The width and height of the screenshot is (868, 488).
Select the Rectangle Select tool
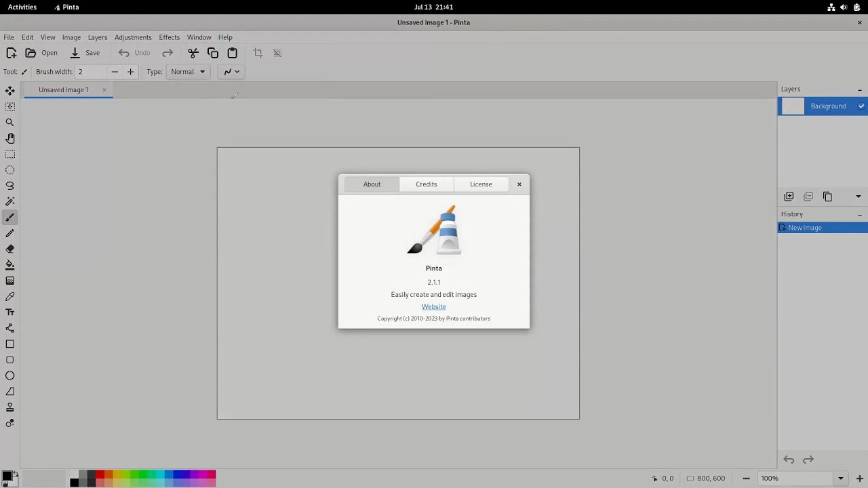[10, 155]
